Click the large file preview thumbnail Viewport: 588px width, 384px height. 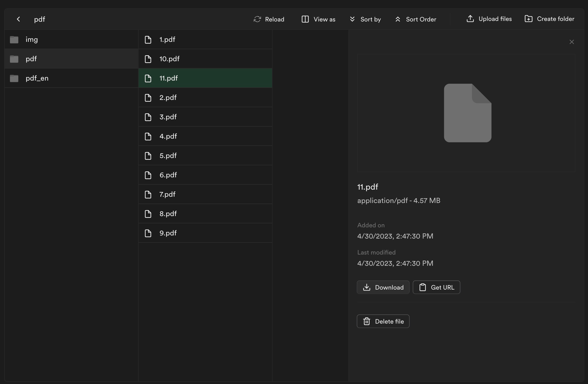pyautogui.click(x=467, y=113)
